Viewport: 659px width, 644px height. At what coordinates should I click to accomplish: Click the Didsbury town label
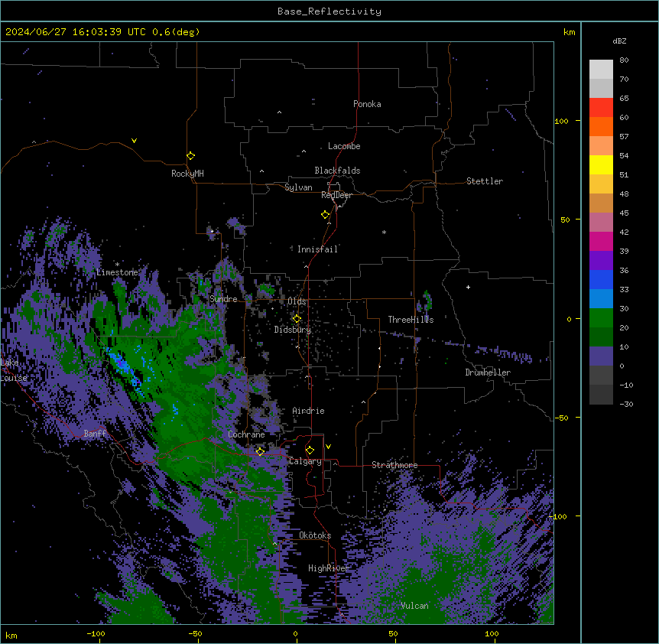pos(293,330)
